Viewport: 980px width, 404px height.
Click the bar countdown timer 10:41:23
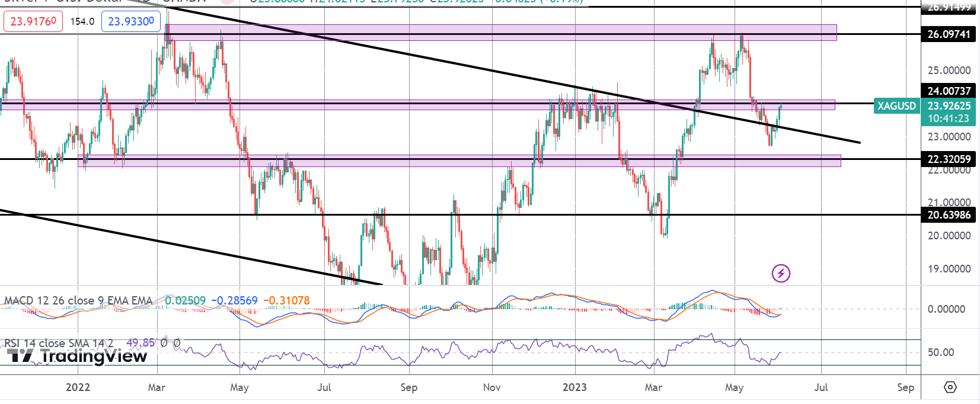click(x=949, y=118)
